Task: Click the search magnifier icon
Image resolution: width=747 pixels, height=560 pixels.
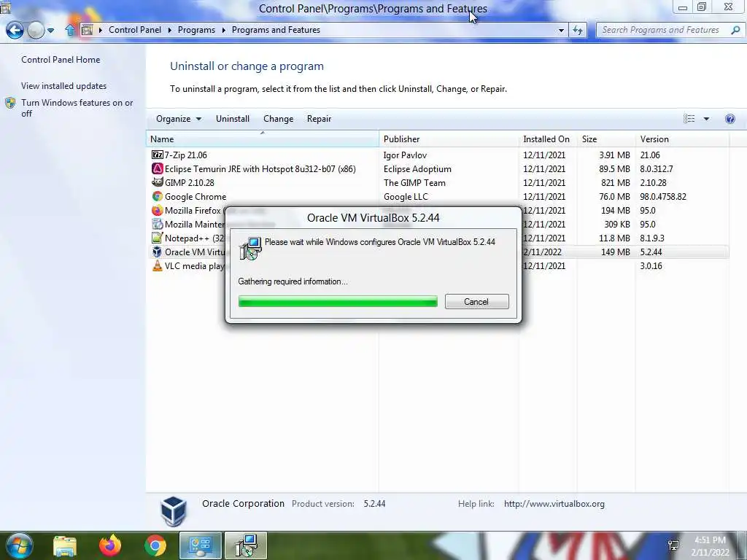Action: [735, 30]
